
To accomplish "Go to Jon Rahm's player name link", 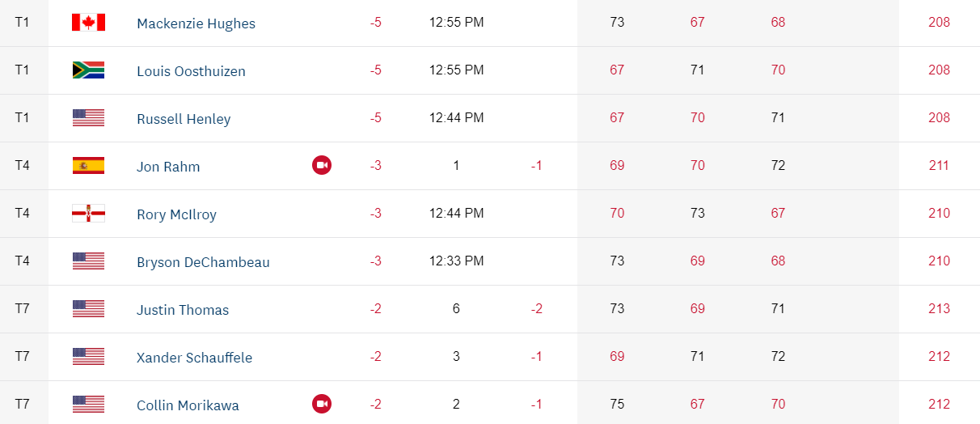I will tap(168, 167).
